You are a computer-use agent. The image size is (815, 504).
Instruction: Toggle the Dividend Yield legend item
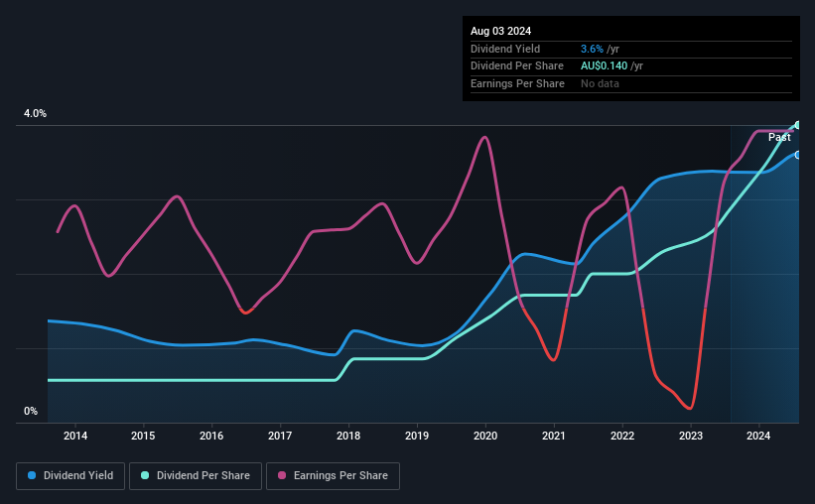click(69, 476)
